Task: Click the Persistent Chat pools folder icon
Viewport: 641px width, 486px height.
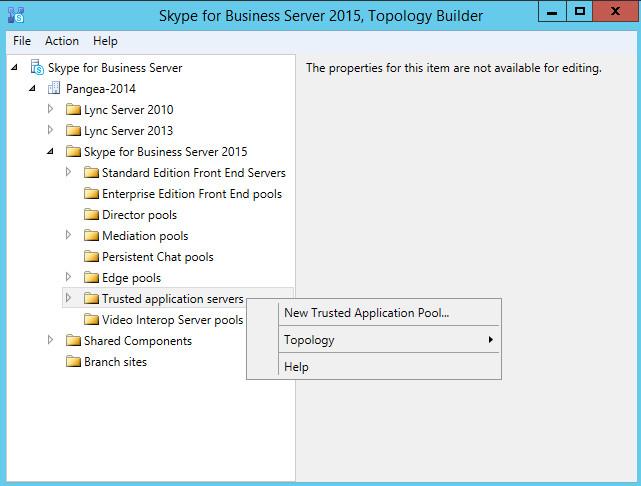Action: [x=91, y=257]
